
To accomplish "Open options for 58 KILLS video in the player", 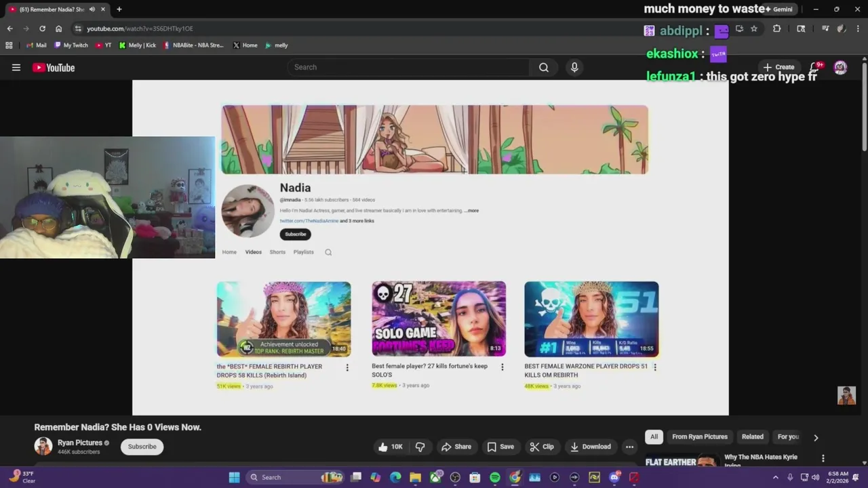I will point(347,367).
